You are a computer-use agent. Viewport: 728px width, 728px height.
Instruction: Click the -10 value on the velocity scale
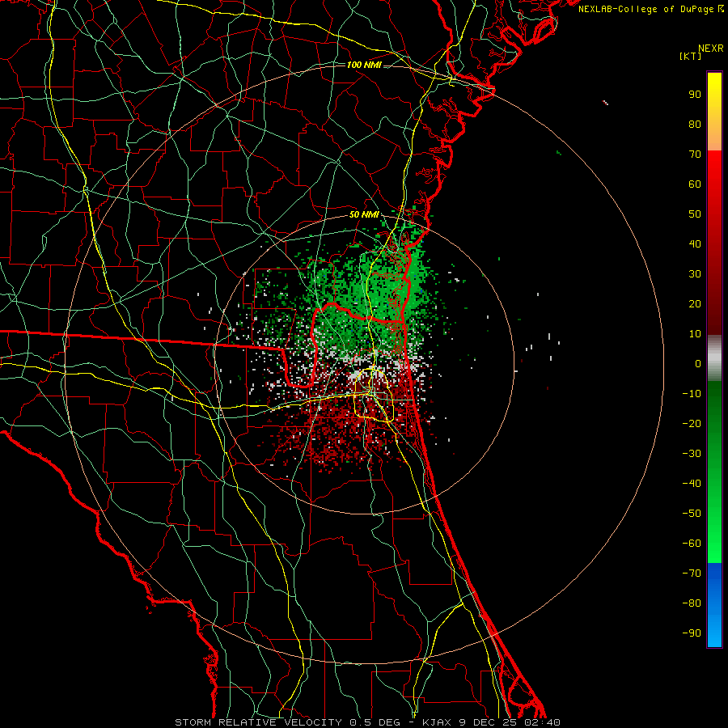(692, 394)
